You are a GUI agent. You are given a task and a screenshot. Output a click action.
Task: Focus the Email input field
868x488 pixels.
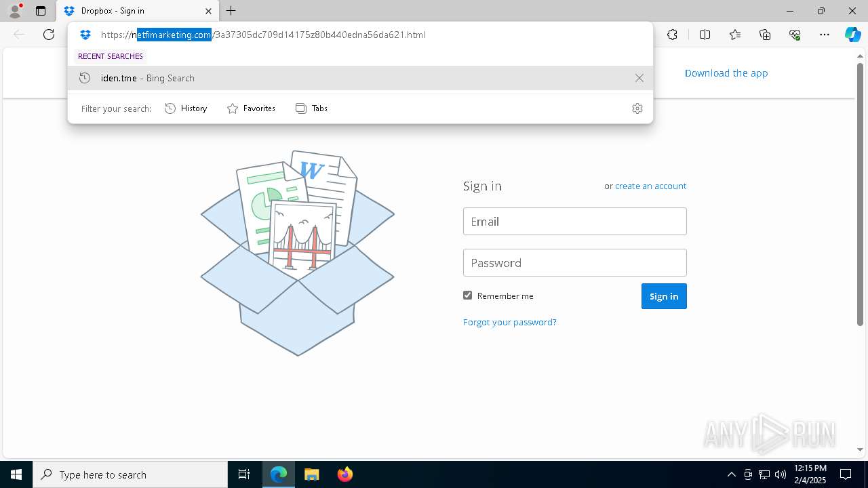[x=575, y=222]
